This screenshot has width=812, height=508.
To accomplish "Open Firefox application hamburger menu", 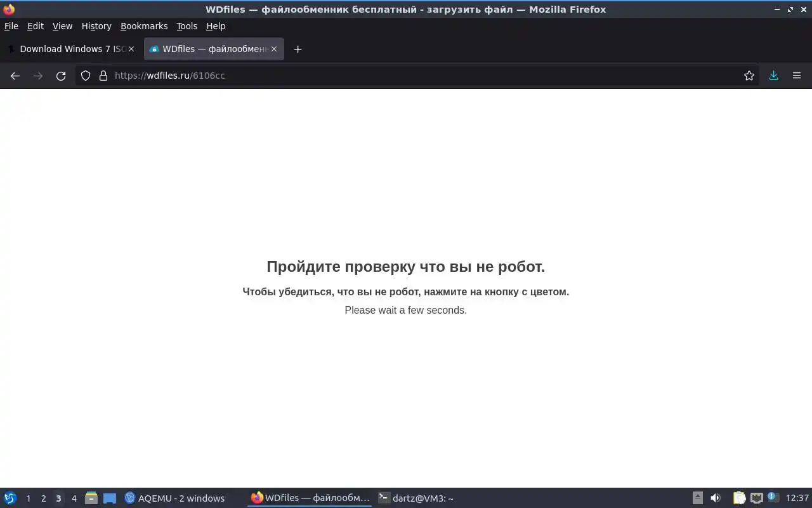I will click(x=797, y=76).
